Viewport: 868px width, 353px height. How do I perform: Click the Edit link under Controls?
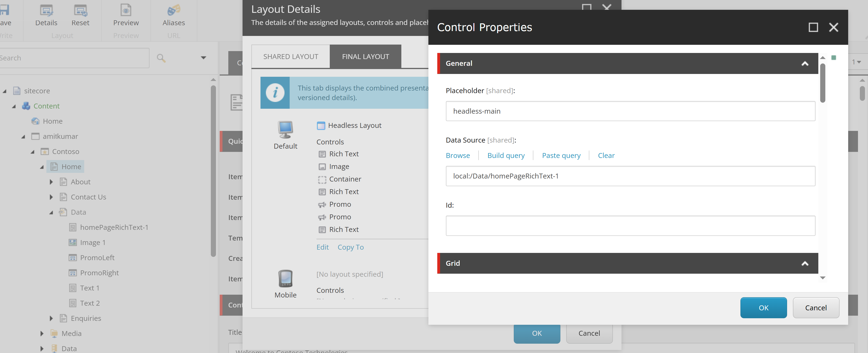tap(323, 247)
